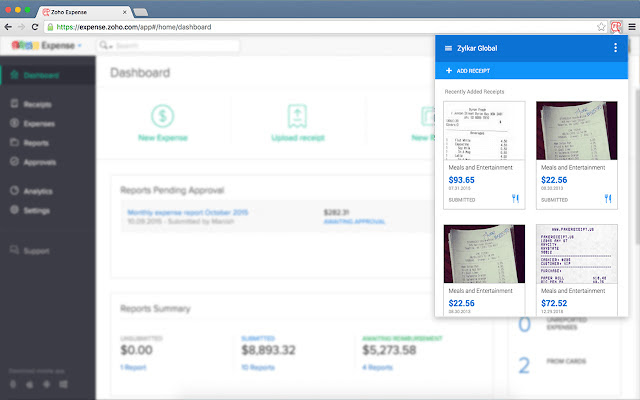Click the Support chat icon in sidebar

click(x=14, y=250)
